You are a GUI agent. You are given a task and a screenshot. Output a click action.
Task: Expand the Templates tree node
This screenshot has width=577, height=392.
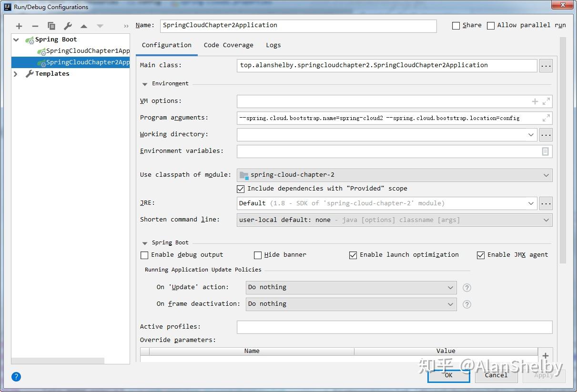click(15, 73)
